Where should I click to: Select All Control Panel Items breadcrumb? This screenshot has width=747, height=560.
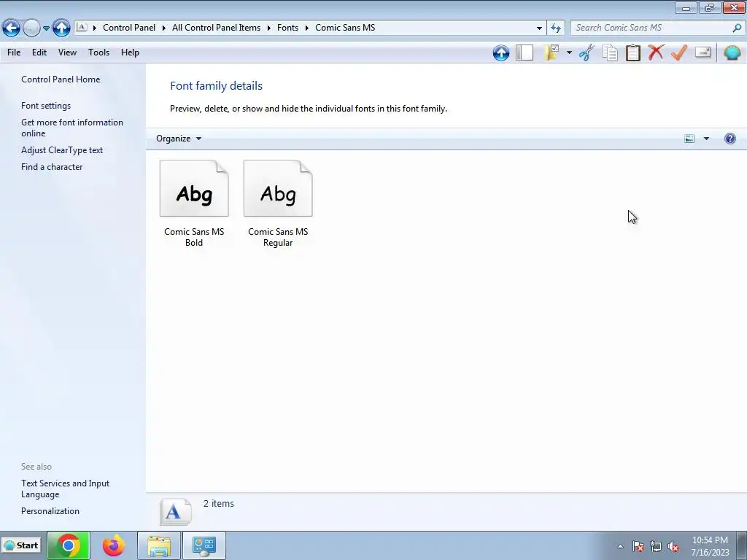pos(216,28)
